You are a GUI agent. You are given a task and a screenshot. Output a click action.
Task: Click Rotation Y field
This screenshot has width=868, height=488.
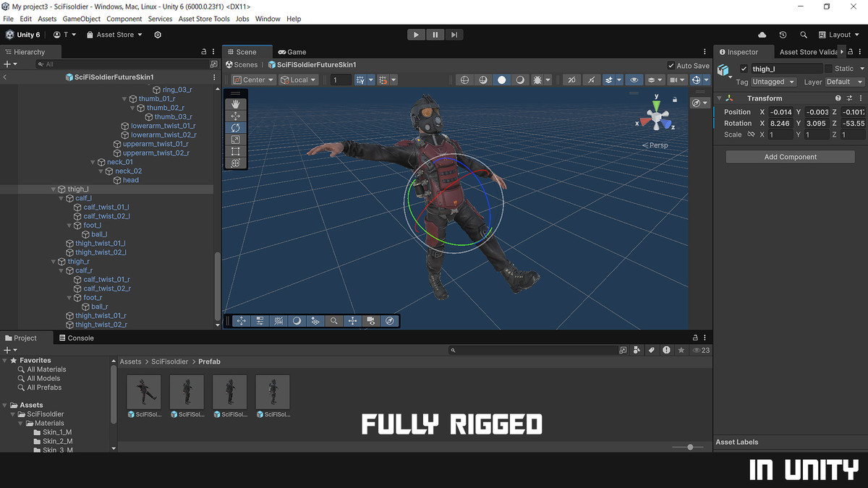(x=817, y=124)
